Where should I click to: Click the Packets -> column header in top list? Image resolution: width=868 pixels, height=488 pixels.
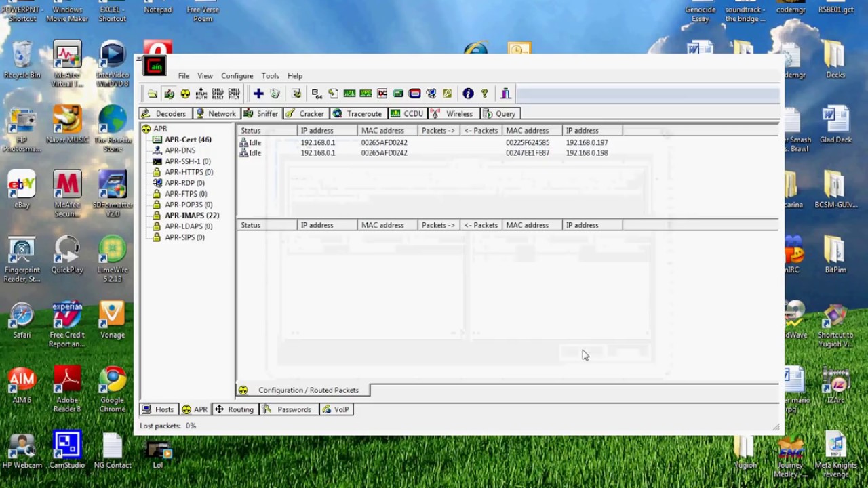pos(439,131)
